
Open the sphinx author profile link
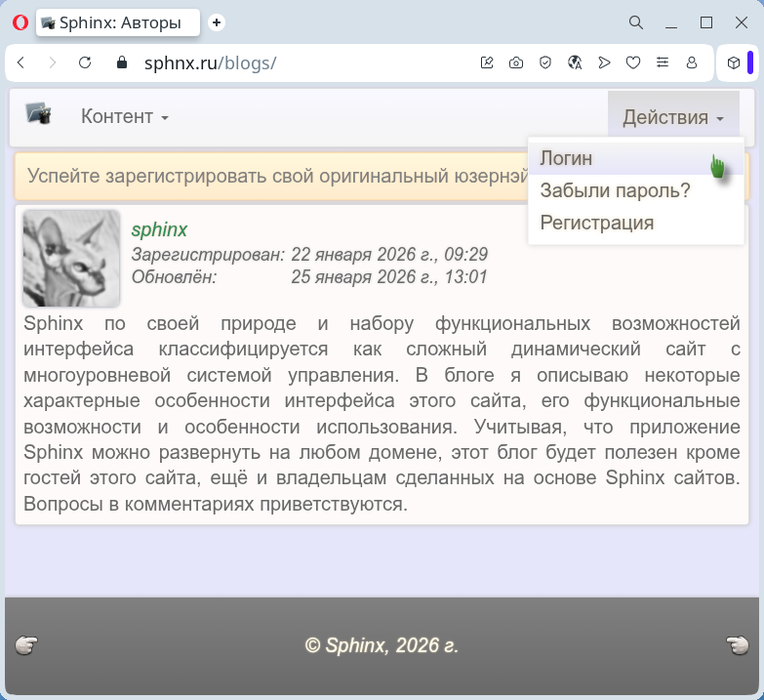click(x=159, y=229)
